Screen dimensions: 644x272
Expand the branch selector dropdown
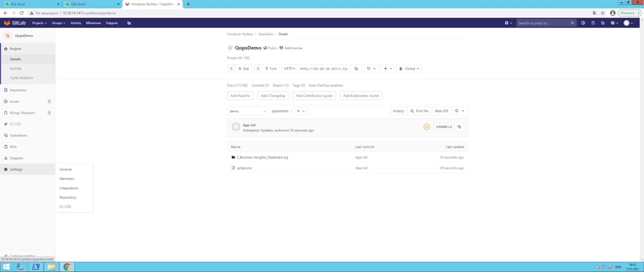click(x=247, y=111)
